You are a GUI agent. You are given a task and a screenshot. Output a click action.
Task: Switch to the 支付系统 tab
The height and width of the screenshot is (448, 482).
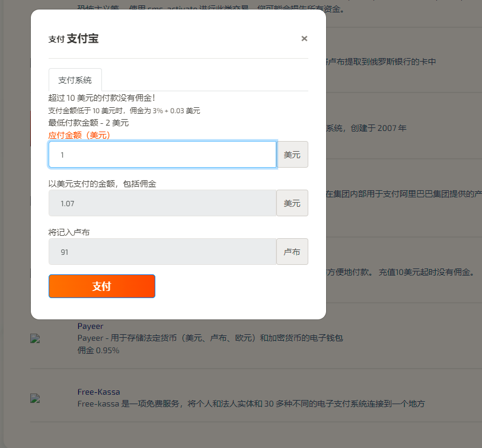pyautogui.click(x=75, y=79)
